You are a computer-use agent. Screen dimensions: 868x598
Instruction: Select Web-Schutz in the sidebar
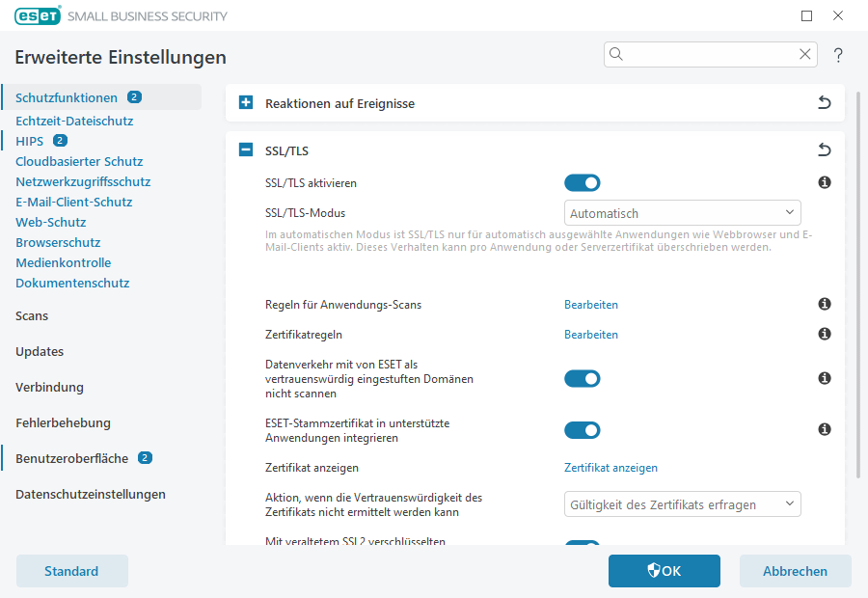pos(50,222)
